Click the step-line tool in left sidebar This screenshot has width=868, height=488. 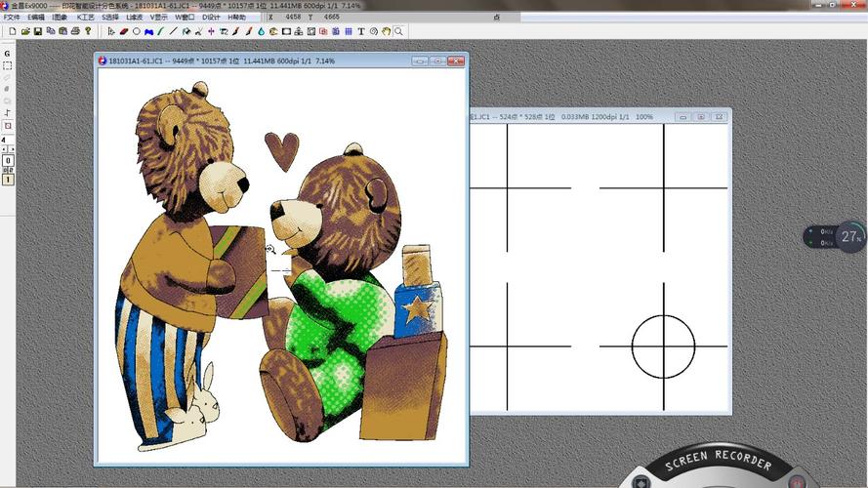click(7, 113)
